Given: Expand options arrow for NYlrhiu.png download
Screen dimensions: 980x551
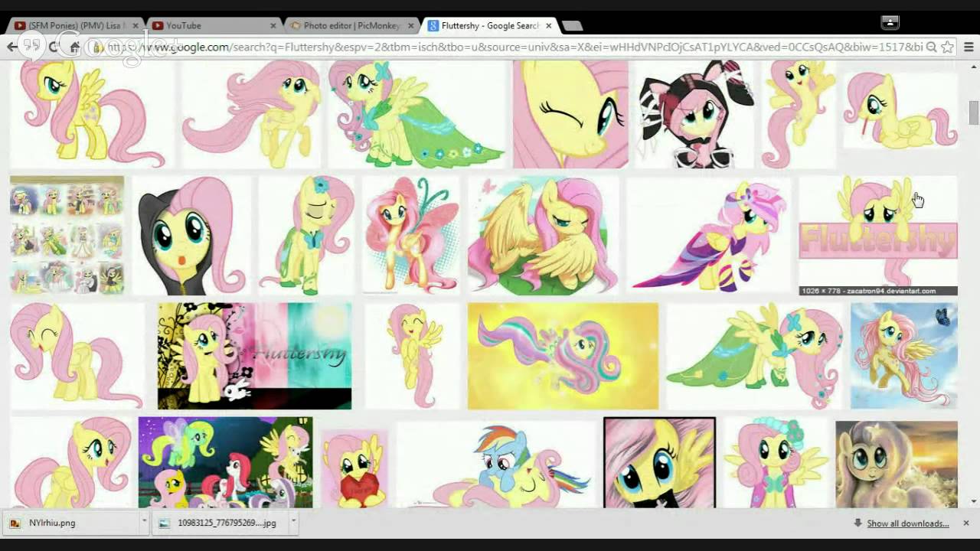Looking at the screenshot, I should click(144, 523).
